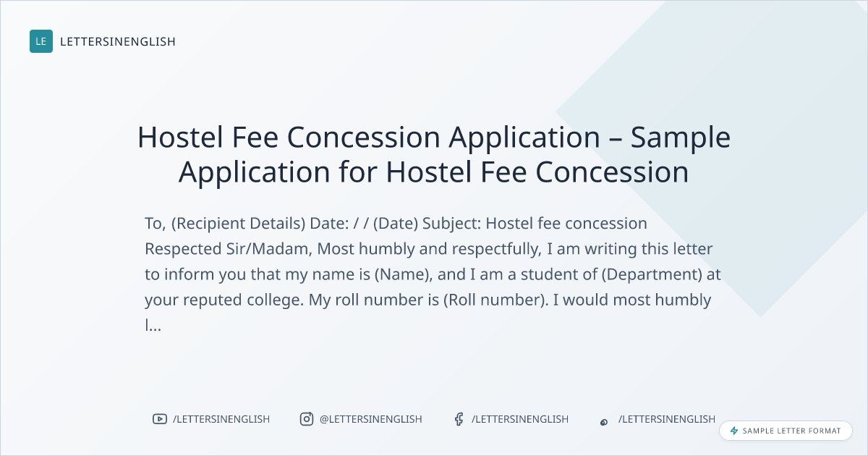Open the LETTERSINENGLISH brand name at top
The height and width of the screenshot is (456, 868).
(x=118, y=42)
